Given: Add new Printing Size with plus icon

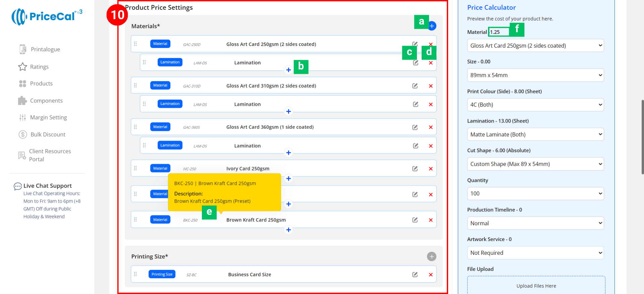Looking at the screenshot, I should pyautogui.click(x=431, y=257).
